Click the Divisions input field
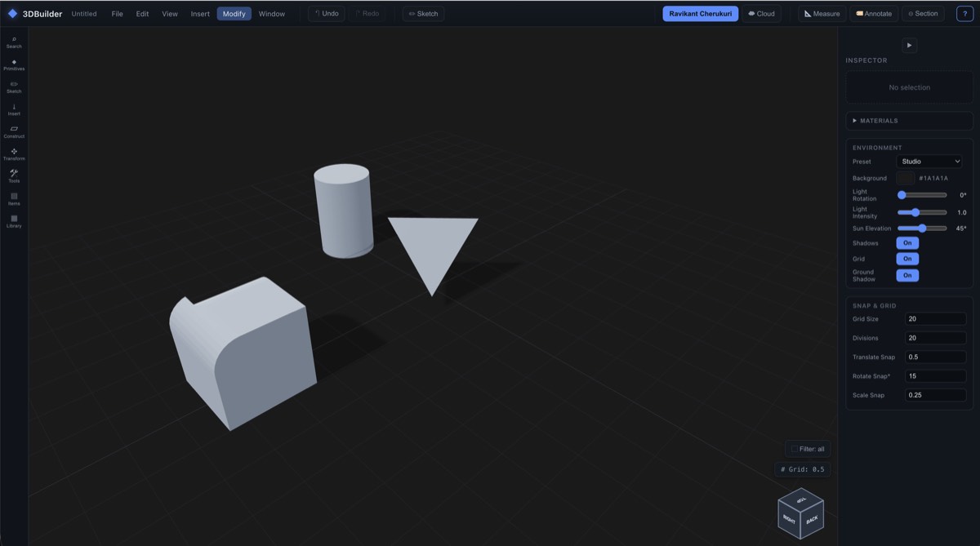The width and height of the screenshot is (980, 546). coord(935,338)
